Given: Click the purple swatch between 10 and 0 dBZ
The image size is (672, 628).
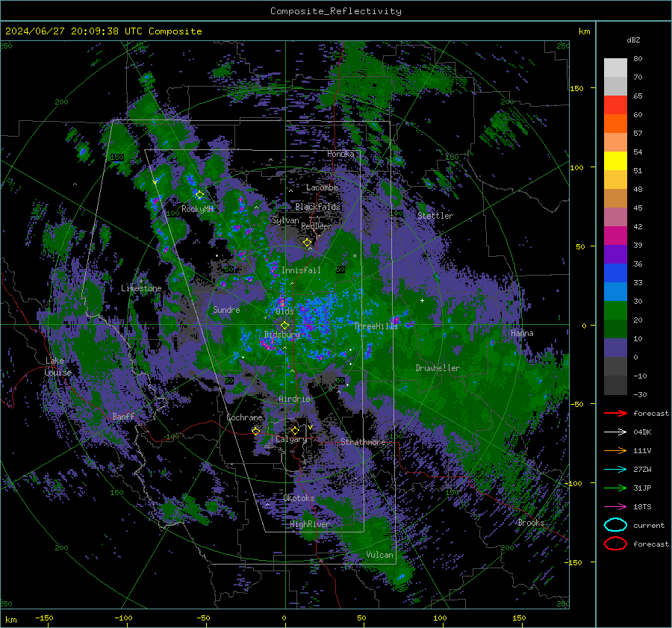Looking at the screenshot, I should coord(615,348).
